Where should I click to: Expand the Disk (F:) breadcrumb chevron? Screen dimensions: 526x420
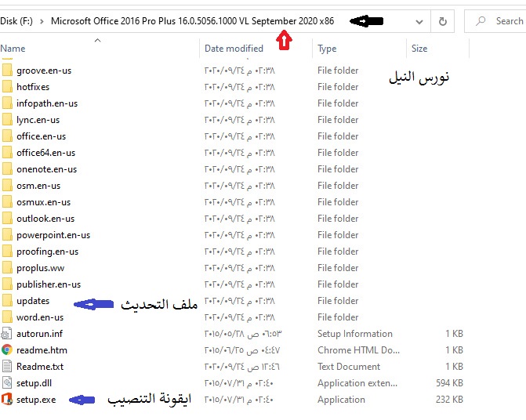click(41, 21)
